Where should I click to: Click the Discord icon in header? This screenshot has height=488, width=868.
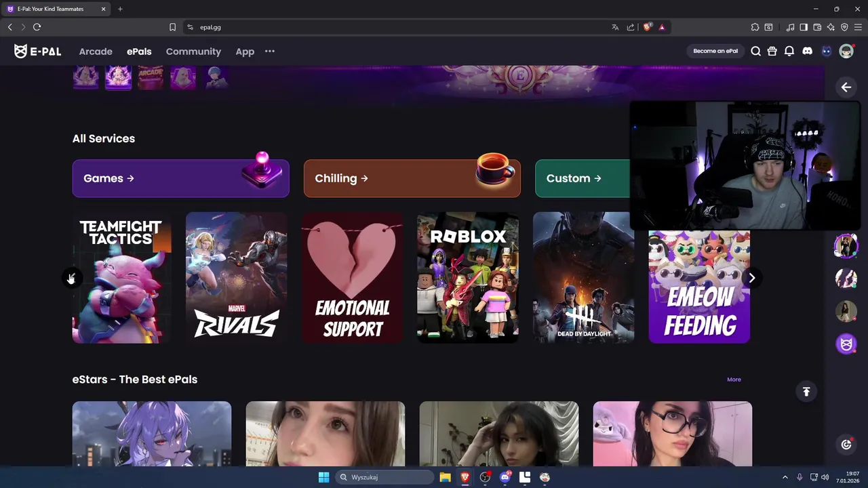pos(807,52)
